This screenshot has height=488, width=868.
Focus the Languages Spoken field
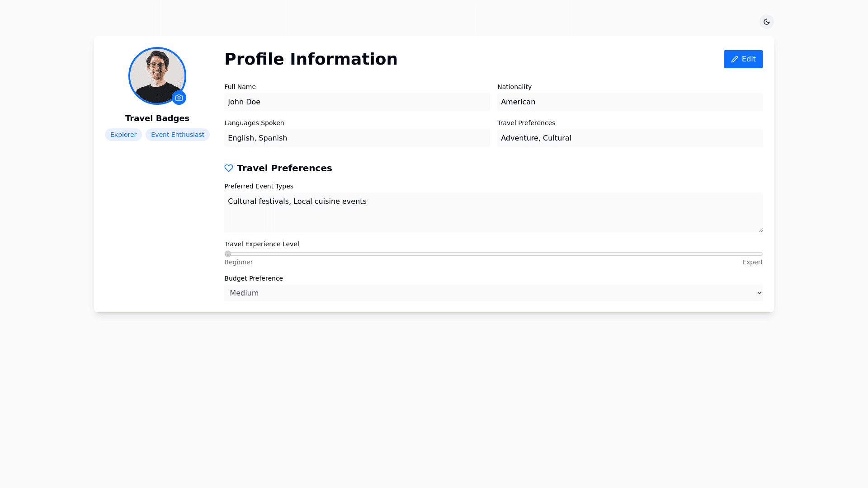pyautogui.click(x=357, y=138)
